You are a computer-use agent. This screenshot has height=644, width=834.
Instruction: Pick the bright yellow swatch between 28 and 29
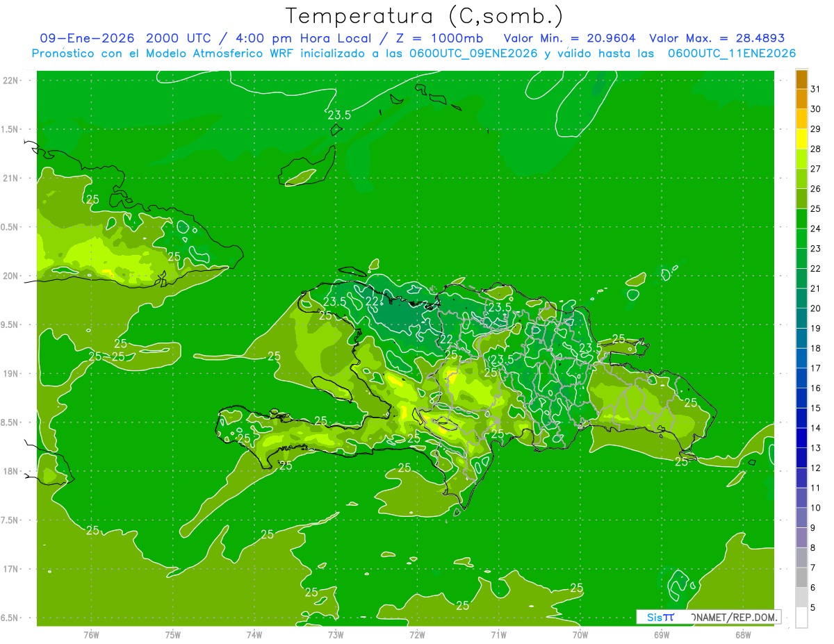tap(801, 139)
